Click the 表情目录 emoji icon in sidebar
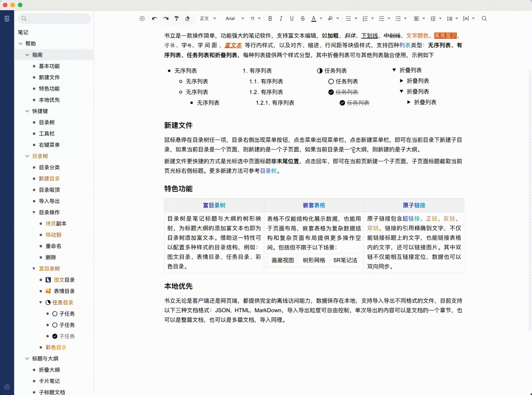This screenshot has width=532, height=395. (x=48, y=291)
